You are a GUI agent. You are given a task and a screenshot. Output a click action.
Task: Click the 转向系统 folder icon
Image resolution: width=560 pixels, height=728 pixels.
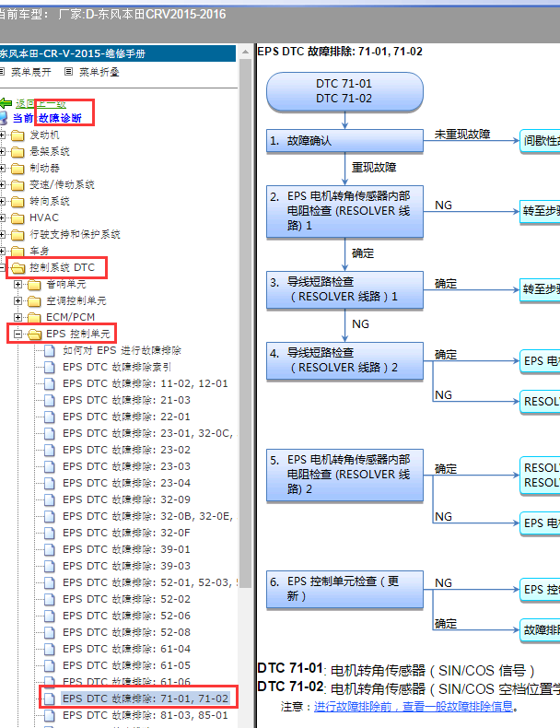pos(17,202)
